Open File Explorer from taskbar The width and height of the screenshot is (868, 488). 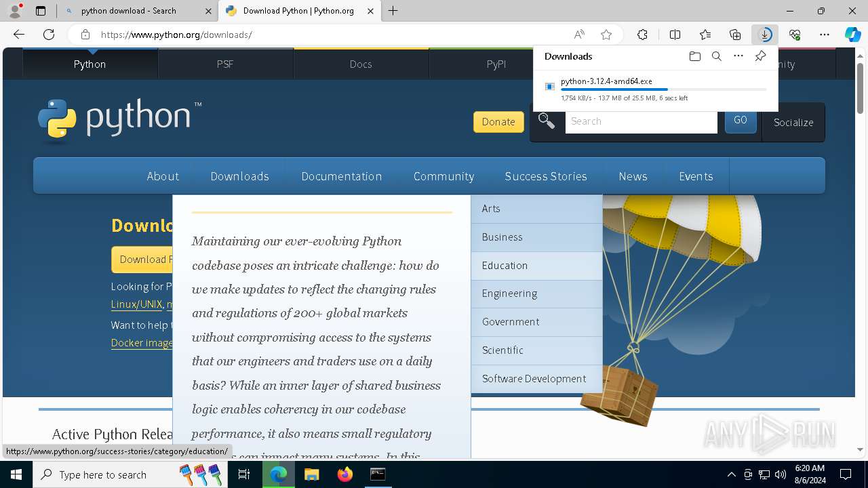[x=311, y=474]
